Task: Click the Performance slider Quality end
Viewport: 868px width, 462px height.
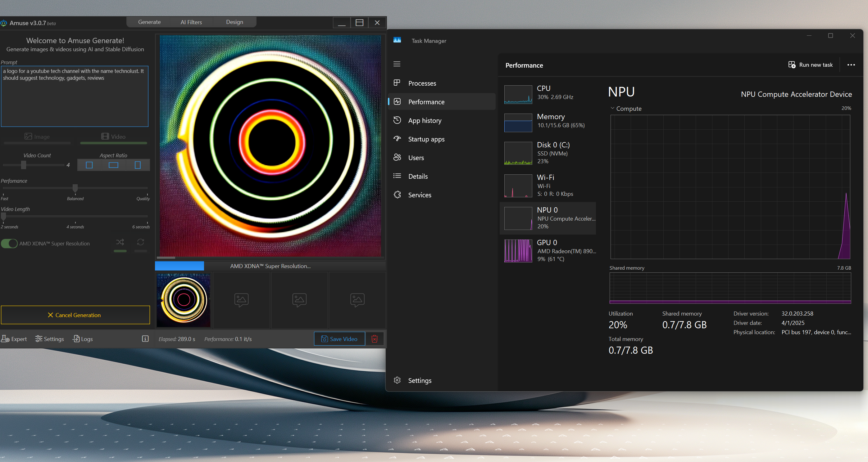Action: [x=147, y=188]
